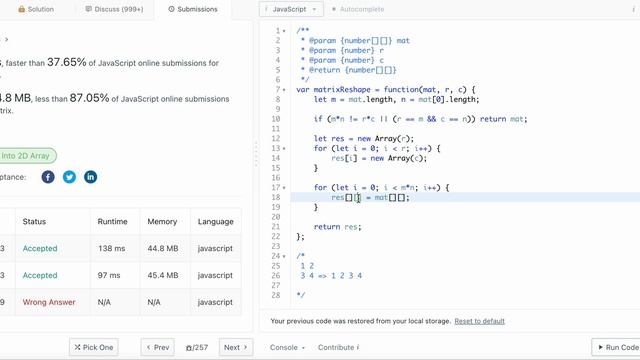640x360 pixels.
Task: Collapse the comment fold at line 24
Action: (284, 256)
